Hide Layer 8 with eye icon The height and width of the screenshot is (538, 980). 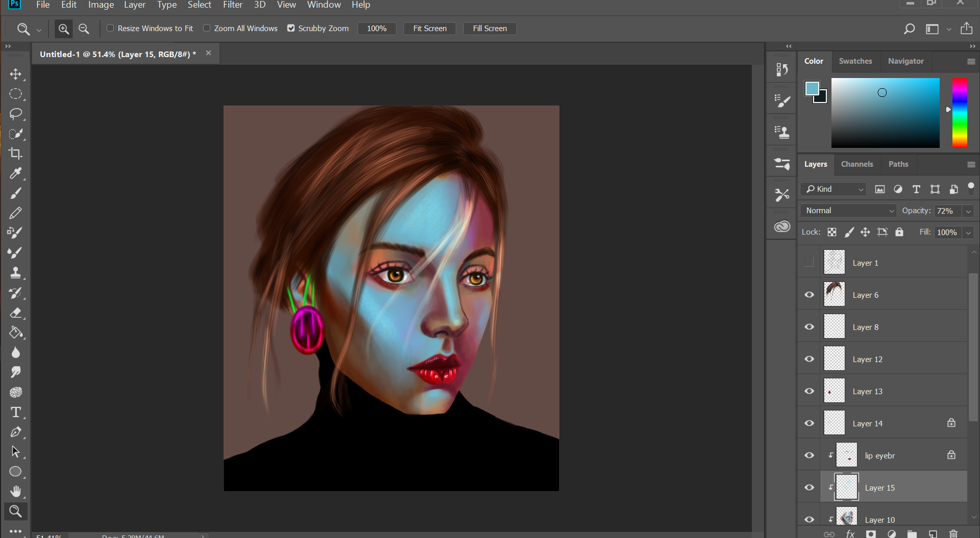(x=809, y=327)
